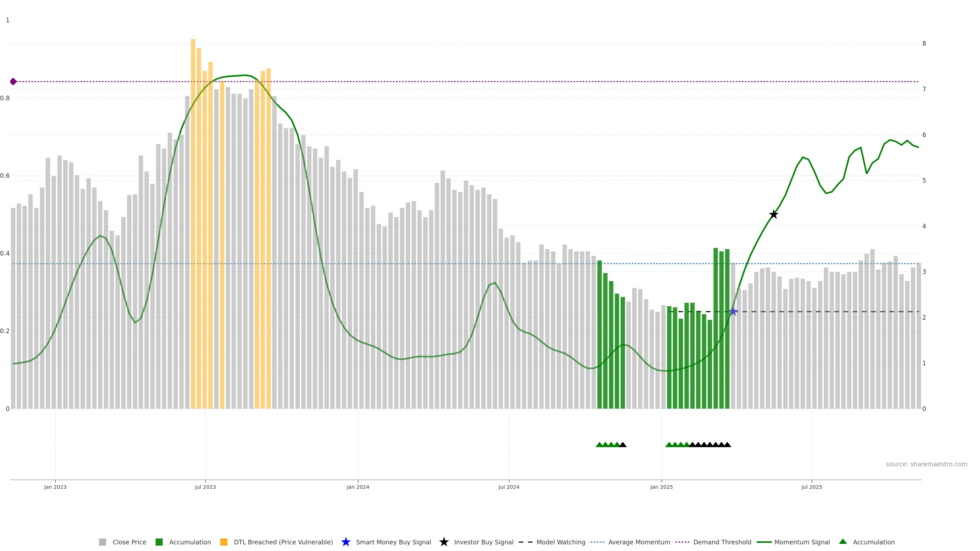
Task: Click the blue Smart Money star on chart
Action: [733, 311]
